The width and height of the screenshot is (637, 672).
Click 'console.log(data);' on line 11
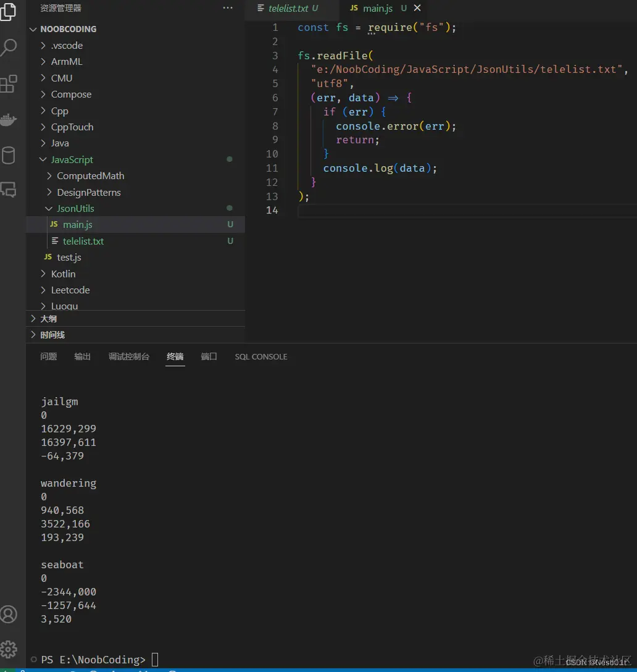380,168
